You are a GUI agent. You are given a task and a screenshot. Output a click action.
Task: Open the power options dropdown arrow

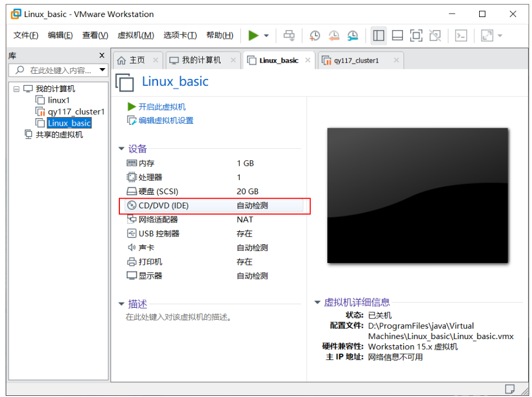[267, 35]
